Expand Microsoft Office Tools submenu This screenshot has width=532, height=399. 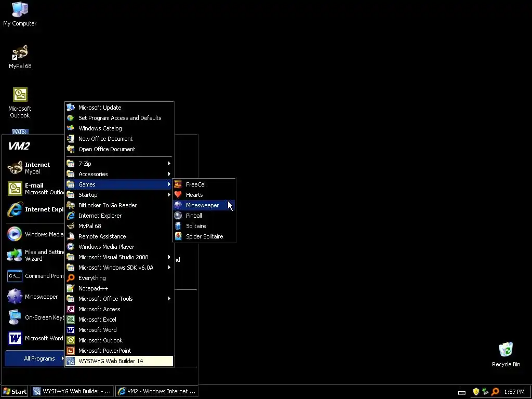tap(119, 299)
